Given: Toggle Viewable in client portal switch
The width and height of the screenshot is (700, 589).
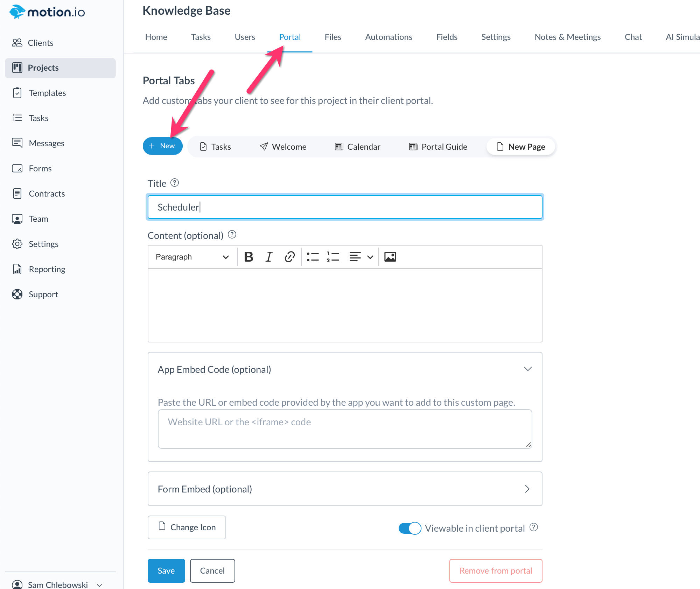Looking at the screenshot, I should pyautogui.click(x=409, y=528).
